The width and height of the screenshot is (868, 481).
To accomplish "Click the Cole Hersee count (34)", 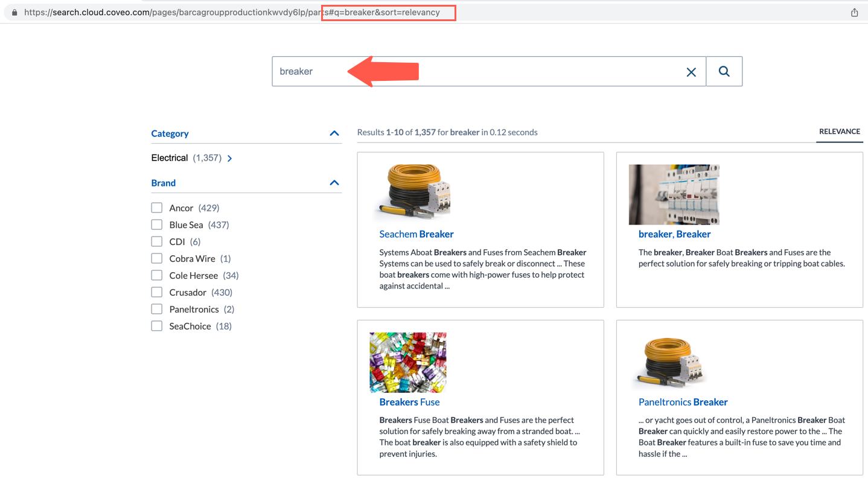I will pos(231,275).
